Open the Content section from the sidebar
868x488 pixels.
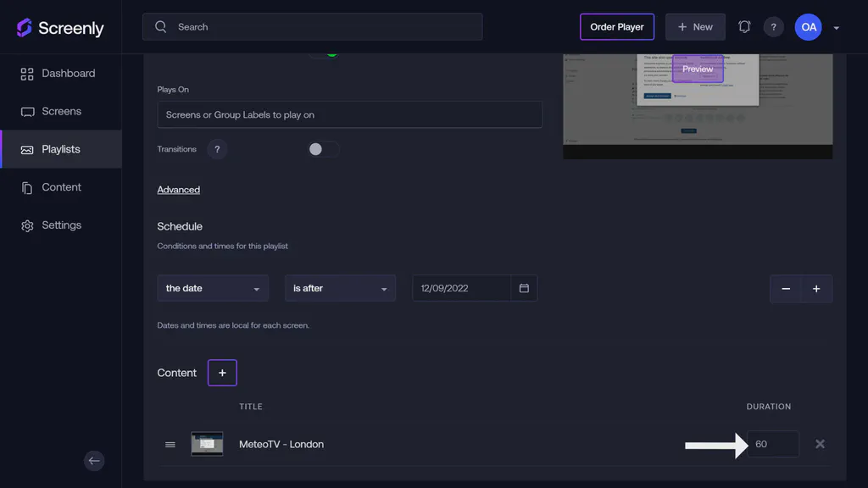click(61, 186)
